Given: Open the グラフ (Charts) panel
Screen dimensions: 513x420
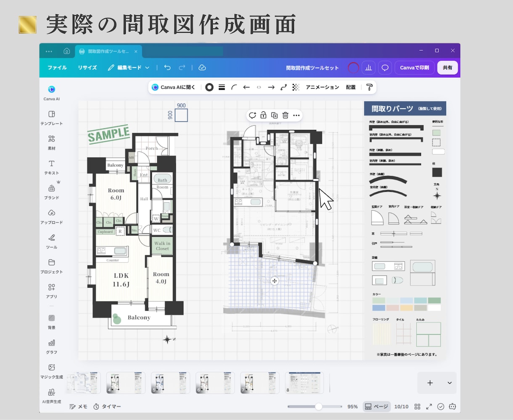Looking at the screenshot, I should coord(51,346).
